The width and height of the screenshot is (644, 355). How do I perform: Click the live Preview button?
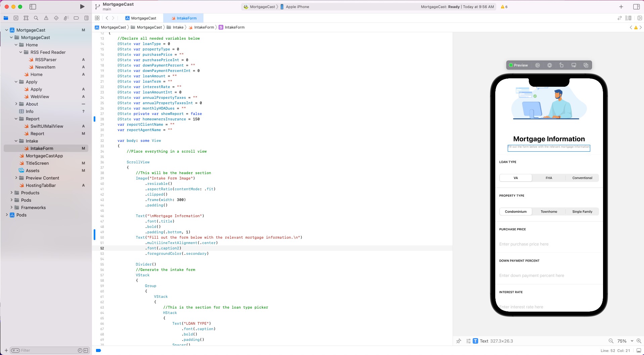(x=518, y=65)
